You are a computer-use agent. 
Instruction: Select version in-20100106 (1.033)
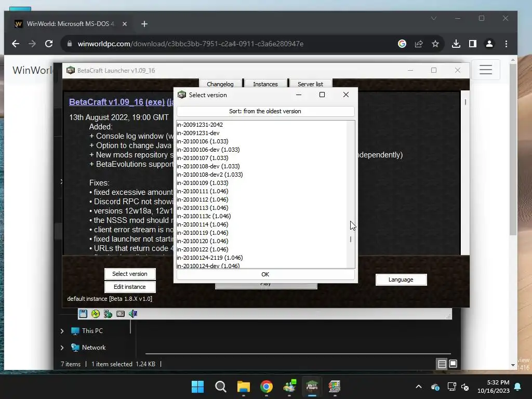point(261,141)
